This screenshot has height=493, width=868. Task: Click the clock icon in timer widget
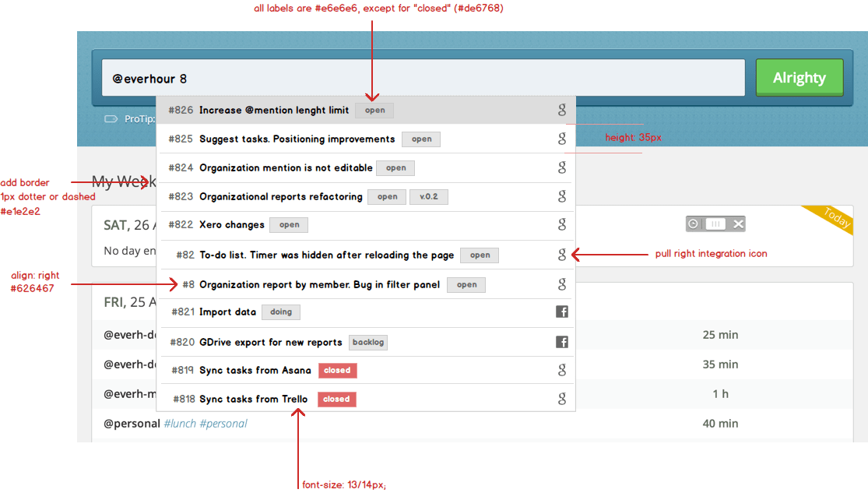pyautogui.click(x=693, y=224)
